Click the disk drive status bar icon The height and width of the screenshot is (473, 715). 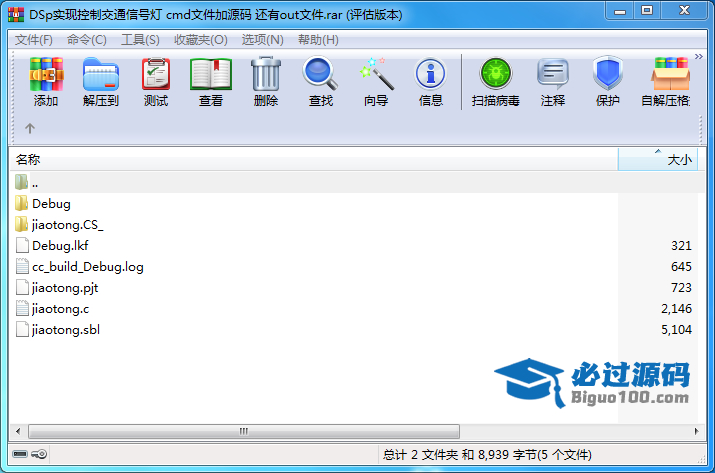pyautogui.click(x=20, y=454)
